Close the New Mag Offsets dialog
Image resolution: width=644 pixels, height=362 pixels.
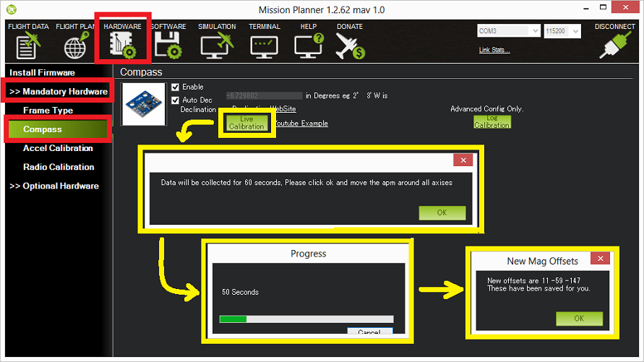pos(600,258)
